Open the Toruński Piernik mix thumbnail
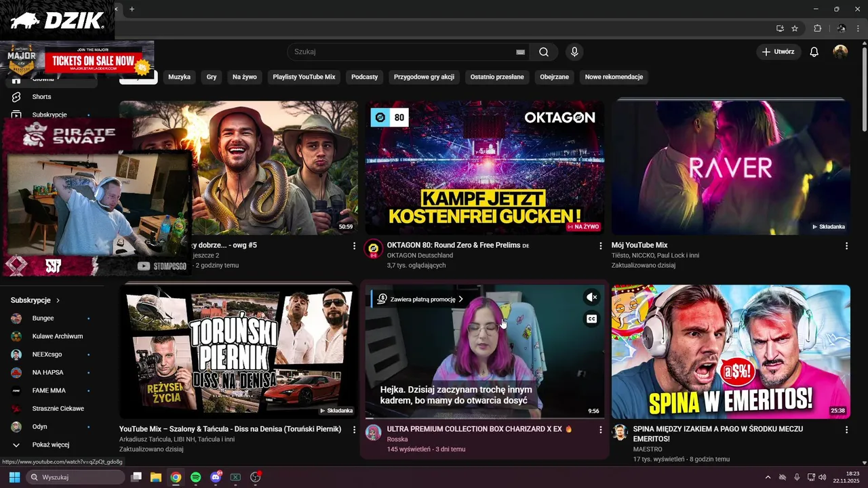Viewport: 868px width, 488px height. 239,351
